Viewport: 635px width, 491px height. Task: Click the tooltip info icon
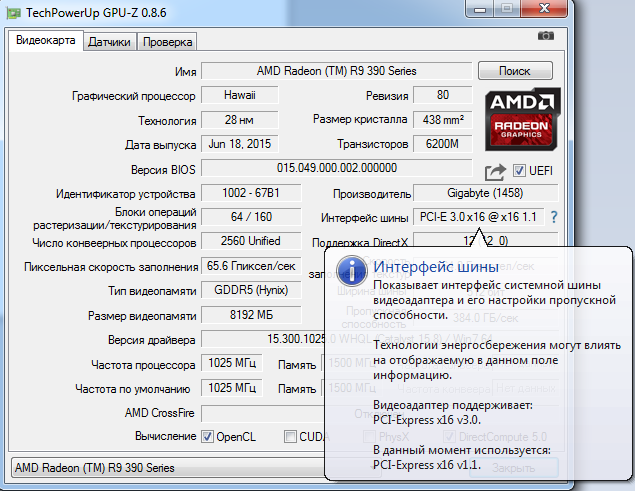tap(352, 269)
